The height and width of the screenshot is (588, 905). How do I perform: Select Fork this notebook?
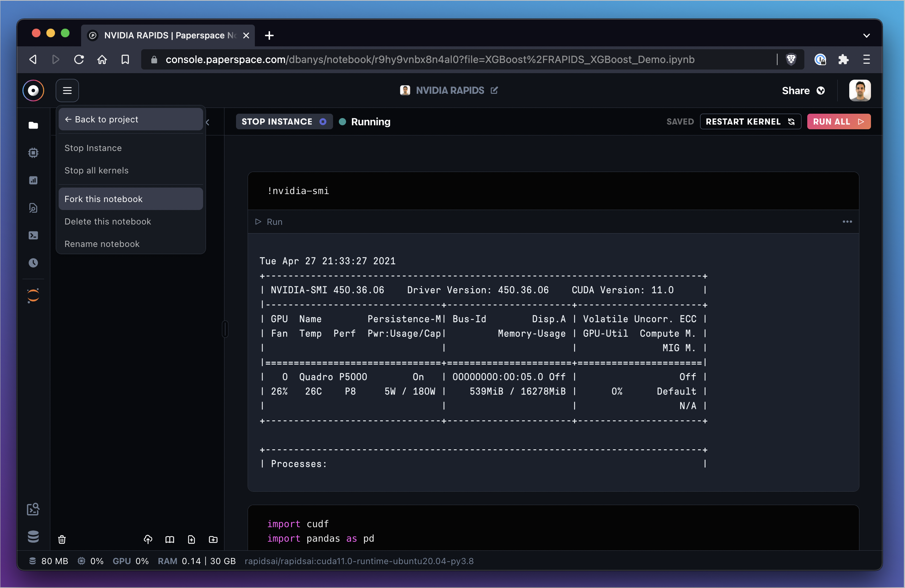coord(131,199)
